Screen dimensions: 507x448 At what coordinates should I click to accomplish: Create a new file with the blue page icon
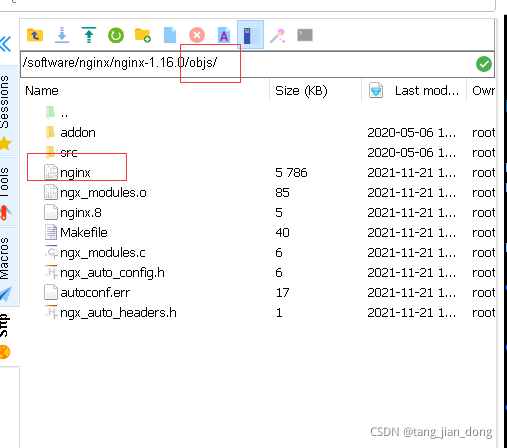coord(170,35)
